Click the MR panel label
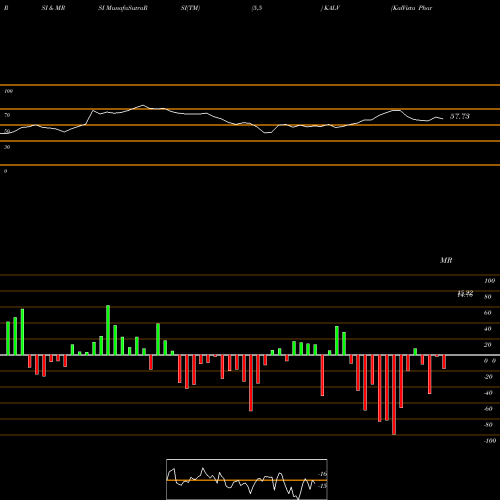500x500 pixels. 446,260
